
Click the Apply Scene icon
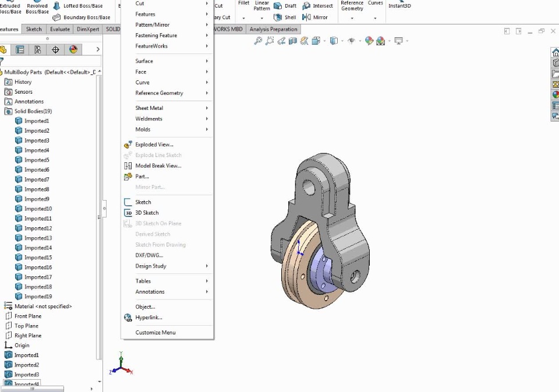point(381,41)
